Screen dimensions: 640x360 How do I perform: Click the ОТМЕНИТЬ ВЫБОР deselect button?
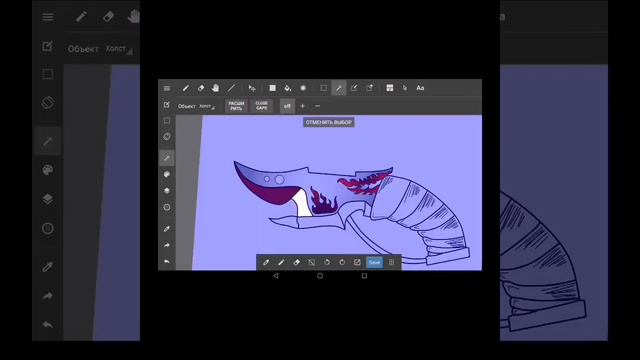point(329,122)
